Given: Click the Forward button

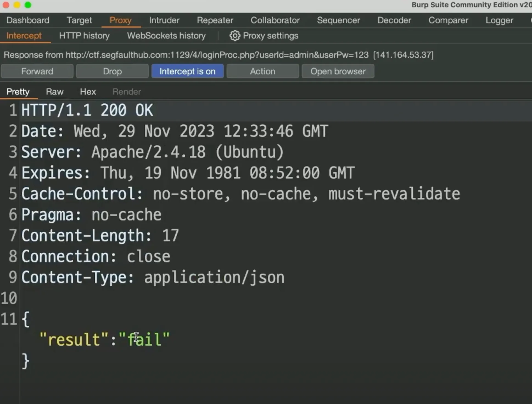Looking at the screenshot, I should point(37,71).
